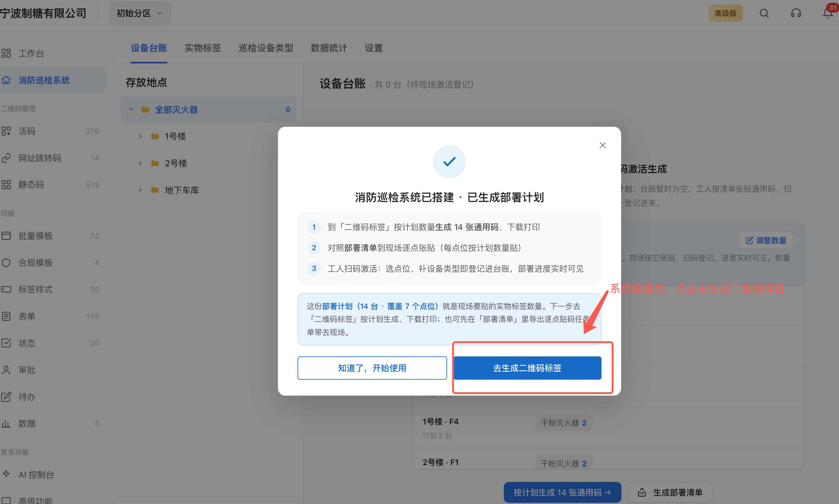Image resolution: width=839 pixels, height=504 pixels.
Task: Click the folder icon of 地下车库
Action: point(155,190)
